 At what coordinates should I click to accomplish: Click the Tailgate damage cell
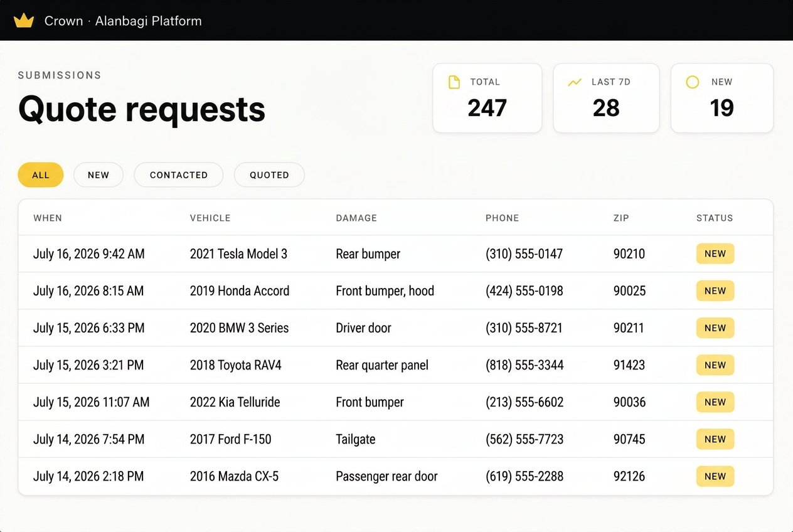pos(356,439)
